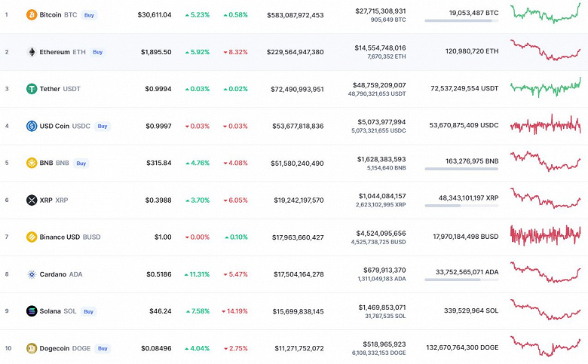Click the Tether coin logo icon
This screenshot has width=588, height=364.
click(32, 89)
